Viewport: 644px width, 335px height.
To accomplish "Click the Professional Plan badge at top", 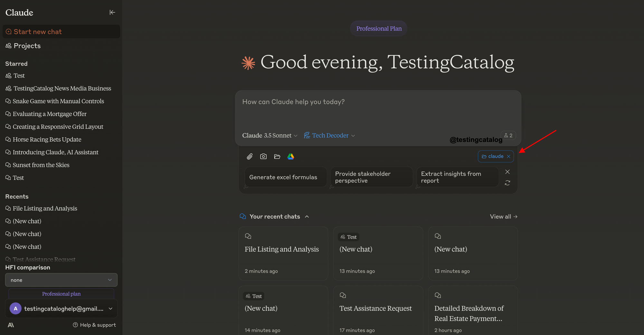I will pyautogui.click(x=379, y=28).
